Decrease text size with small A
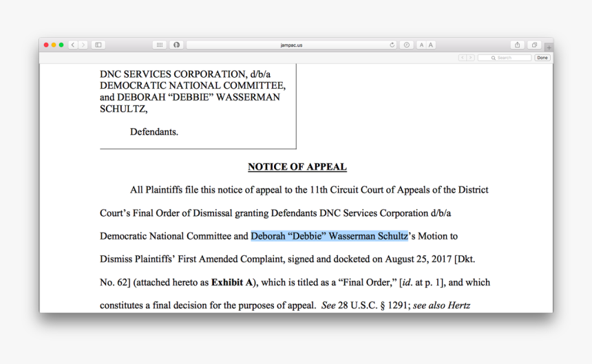Screen dimensions: 592x364 [421, 45]
